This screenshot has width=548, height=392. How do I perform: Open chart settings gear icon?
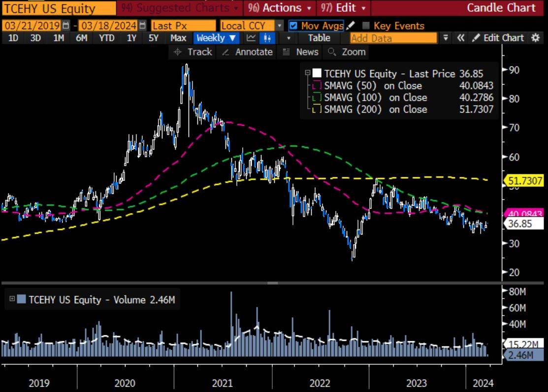coord(535,38)
